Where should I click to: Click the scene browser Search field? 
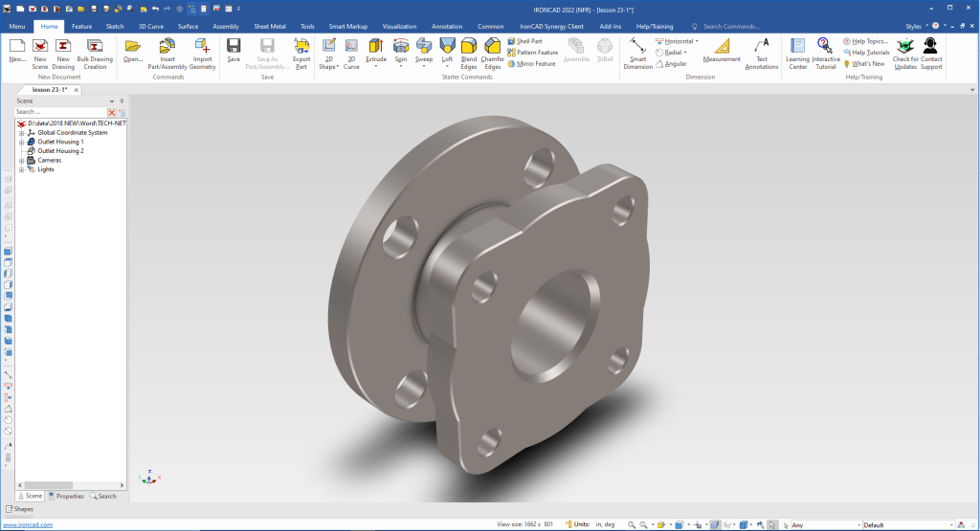pyautogui.click(x=59, y=112)
